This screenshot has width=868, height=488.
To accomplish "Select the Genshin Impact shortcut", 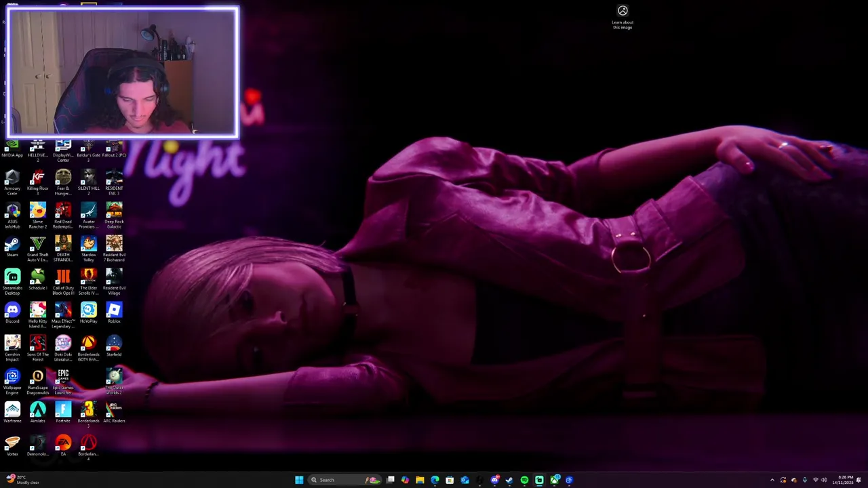I will pyautogui.click(x=12, y=348).
